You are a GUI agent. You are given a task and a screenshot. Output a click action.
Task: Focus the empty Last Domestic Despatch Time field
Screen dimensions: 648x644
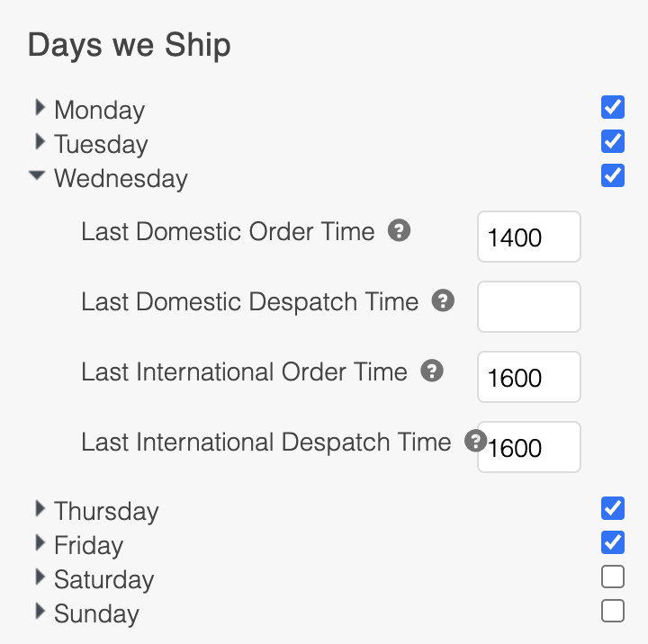[x=529, y=307]
